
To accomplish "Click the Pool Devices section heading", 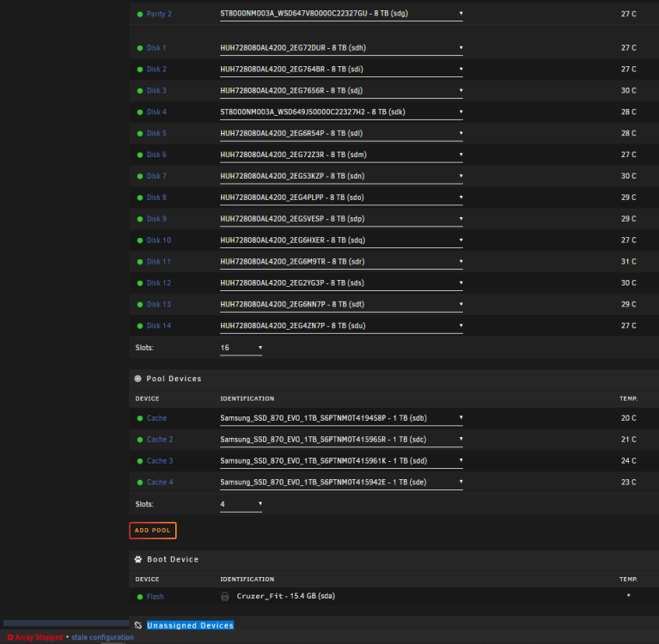I will point(174,379).
